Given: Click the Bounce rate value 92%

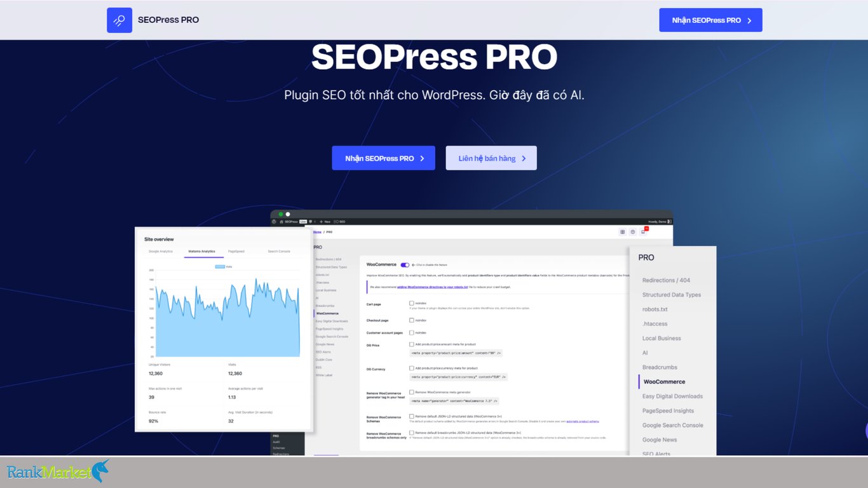Looking at the screenshot, I should 153,421.
